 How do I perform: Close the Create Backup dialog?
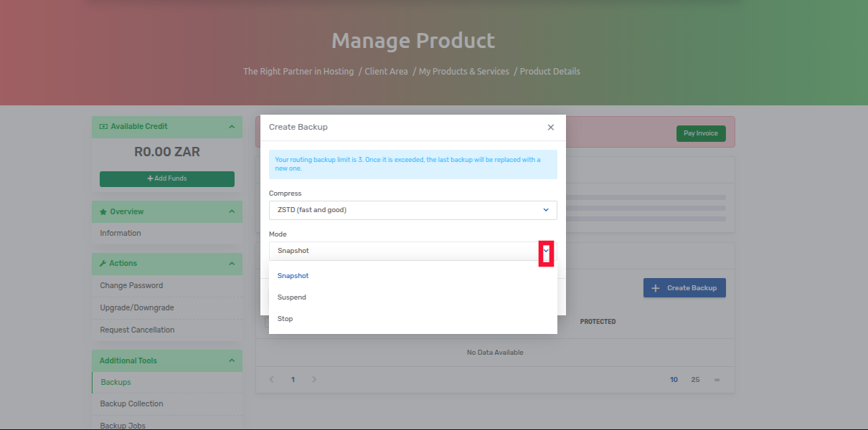tap(550, 127)
